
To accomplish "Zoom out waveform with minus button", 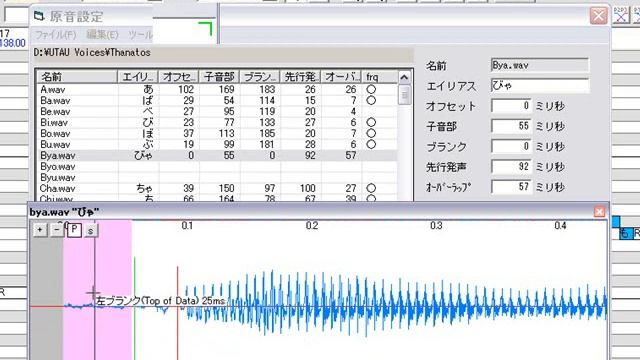I will [x=57, y=230].
